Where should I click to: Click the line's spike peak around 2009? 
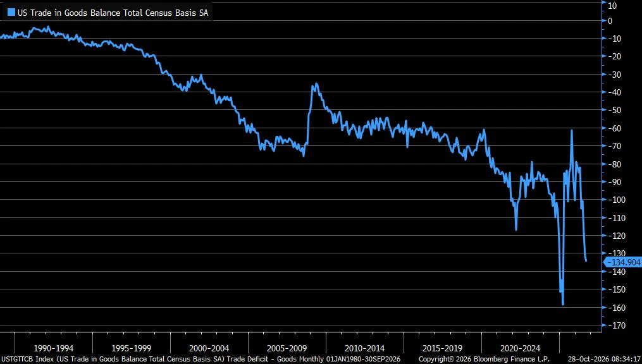[x=316, y=84]
